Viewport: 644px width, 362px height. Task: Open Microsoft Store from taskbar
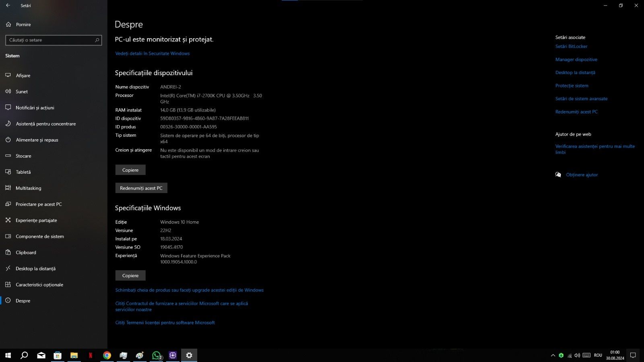point(58,355)
